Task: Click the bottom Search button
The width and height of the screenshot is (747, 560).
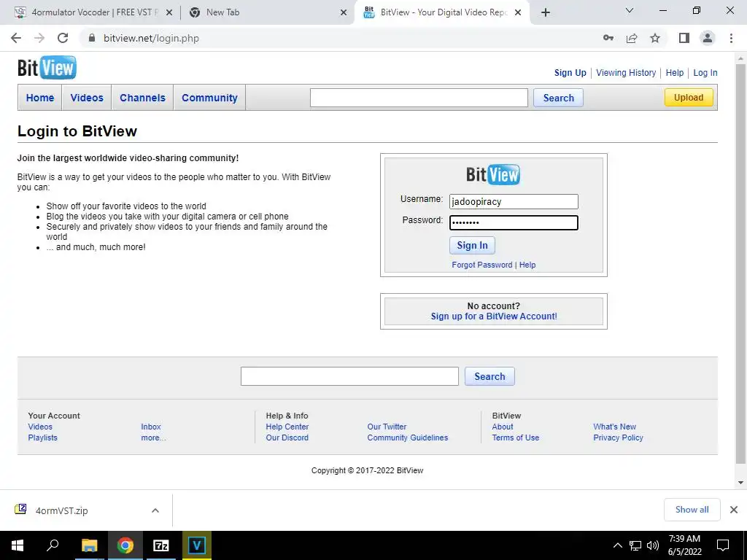Action: pos(489,376)
